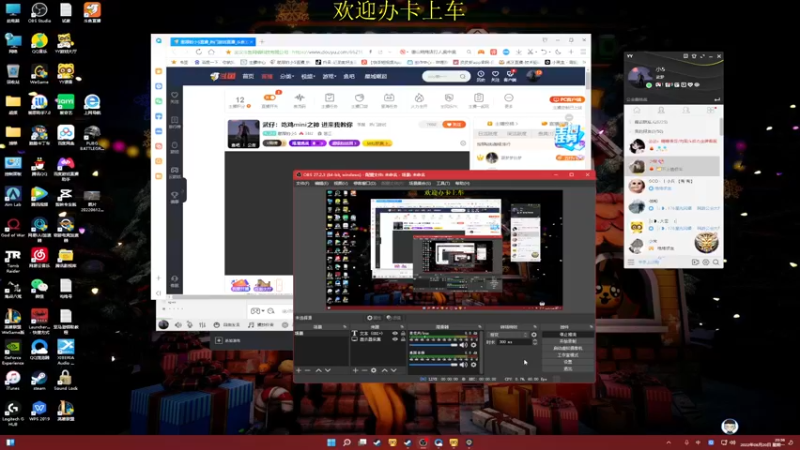Open first mixer channel settings gear
The height and width of the screenshot is (450, 800).
pyautogui.click(x=473, y=345)
